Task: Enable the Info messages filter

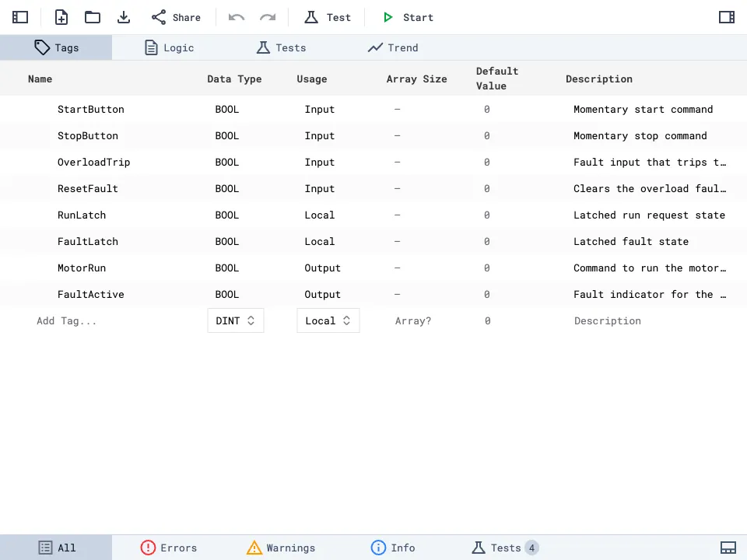Action: tap(392, 547)
